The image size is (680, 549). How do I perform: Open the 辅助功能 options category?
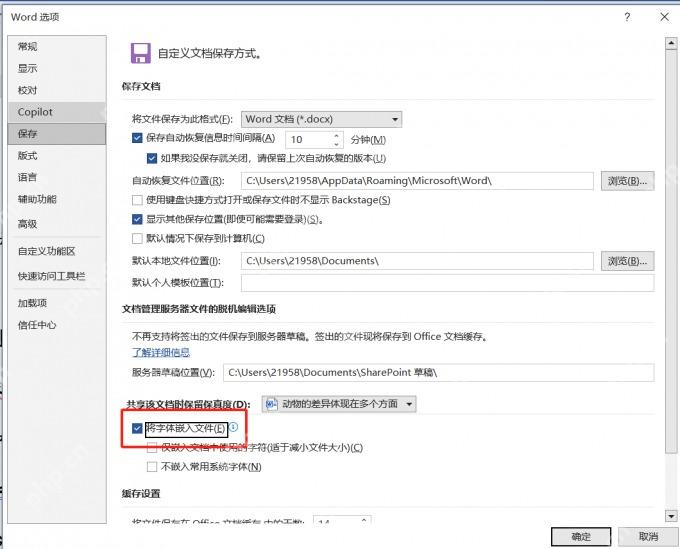57,199
